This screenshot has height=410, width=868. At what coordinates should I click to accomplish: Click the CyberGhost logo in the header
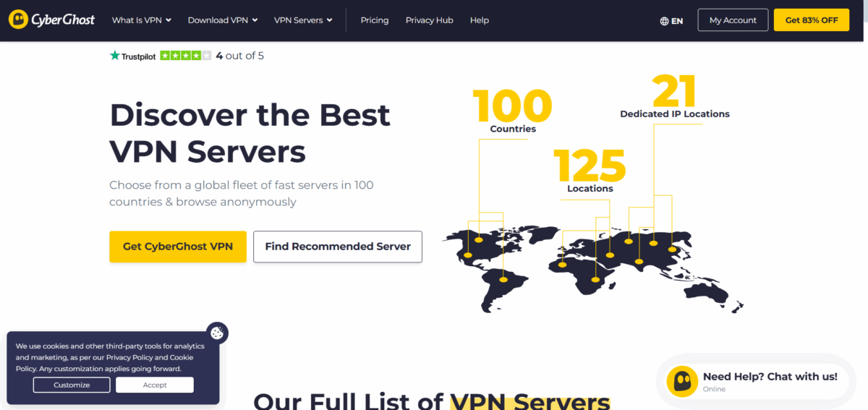[51, 20]
